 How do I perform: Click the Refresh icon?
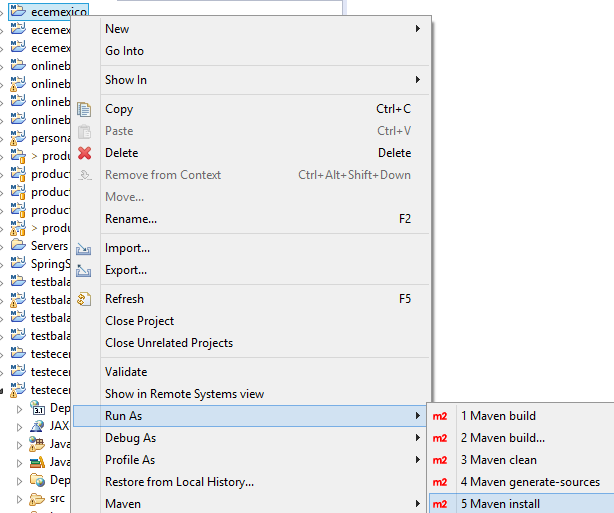[84, 299]
